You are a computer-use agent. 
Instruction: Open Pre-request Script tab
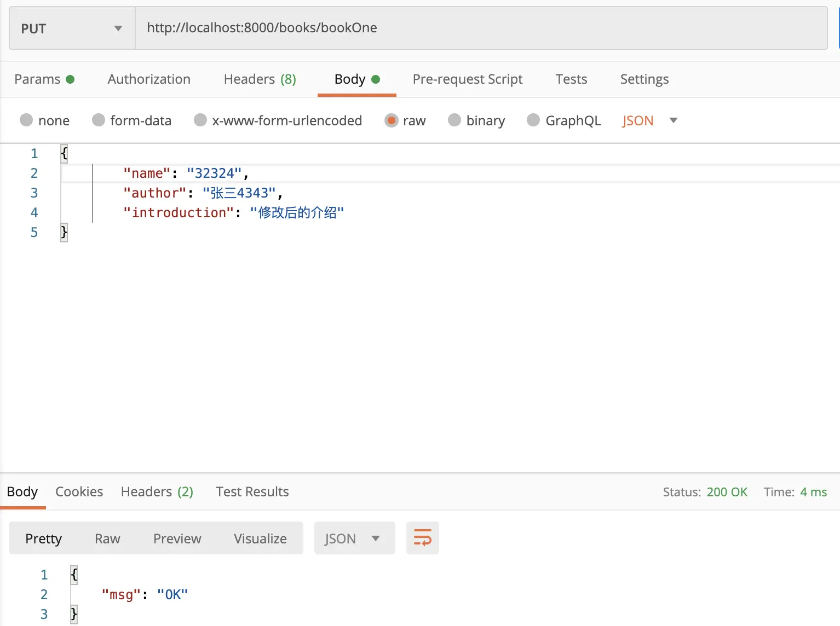click(x=467, y=79)
